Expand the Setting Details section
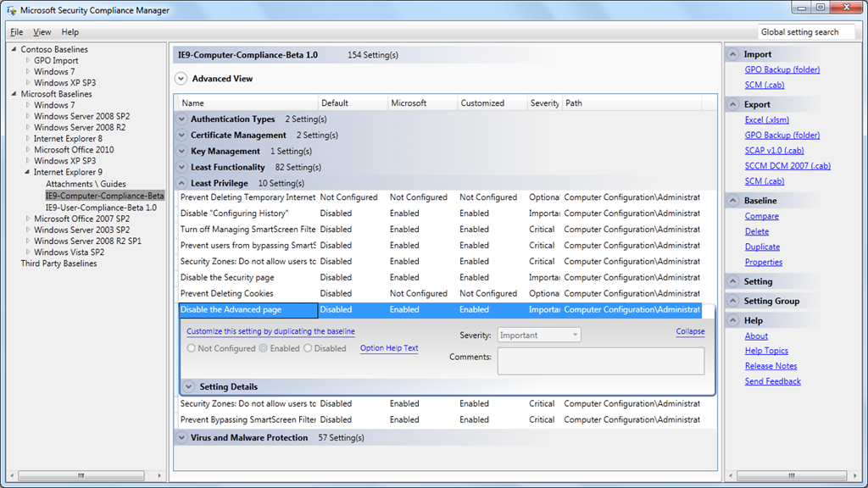 (x=188, y=387)
